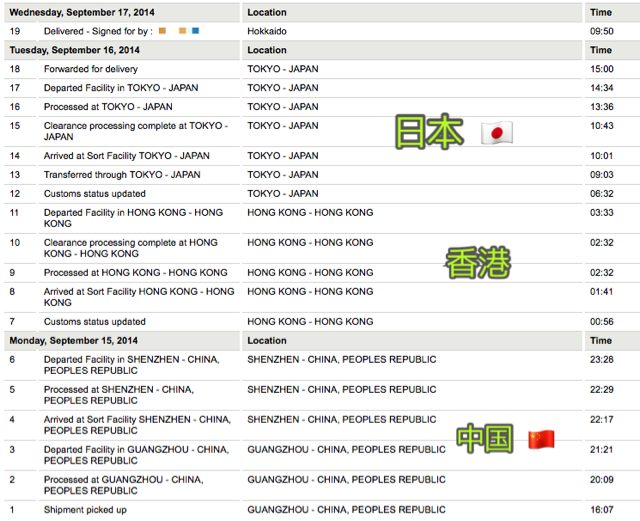Click time '15:00' for forwarded delivery
This screenshot has width=640, height=521.
602,69
